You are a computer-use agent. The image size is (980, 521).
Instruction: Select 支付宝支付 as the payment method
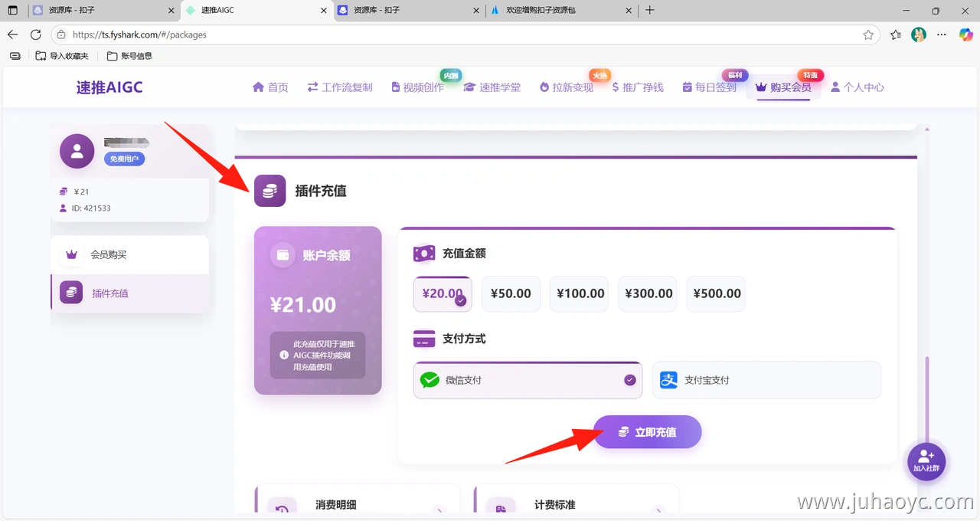click(x=766, y=380)
